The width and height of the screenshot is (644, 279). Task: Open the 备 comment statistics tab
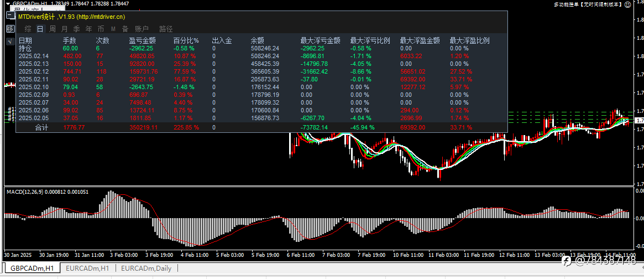tap(125, 29)
